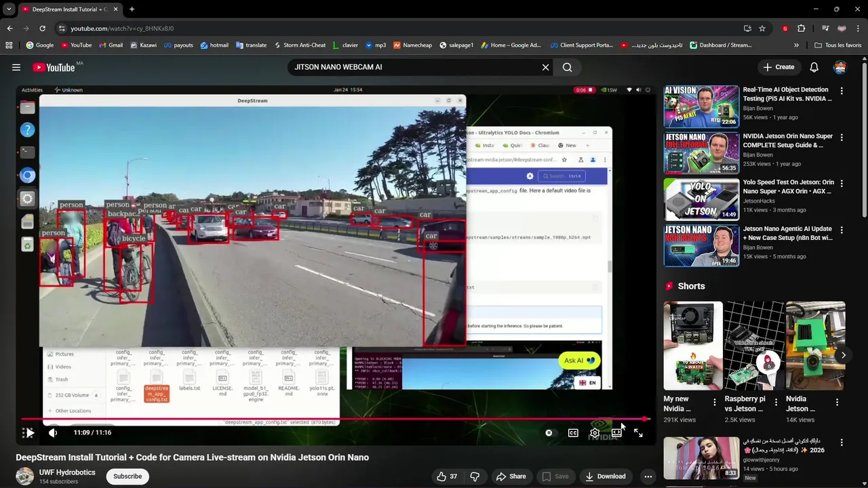The width and height of the screenshot is (868, 488).
Task: Open the YouTube hamburger guide menu
Action: tap(16, 67)
